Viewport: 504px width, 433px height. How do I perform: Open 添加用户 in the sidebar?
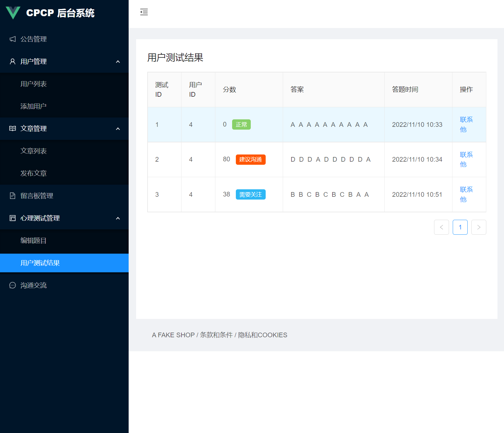point(64,106)
